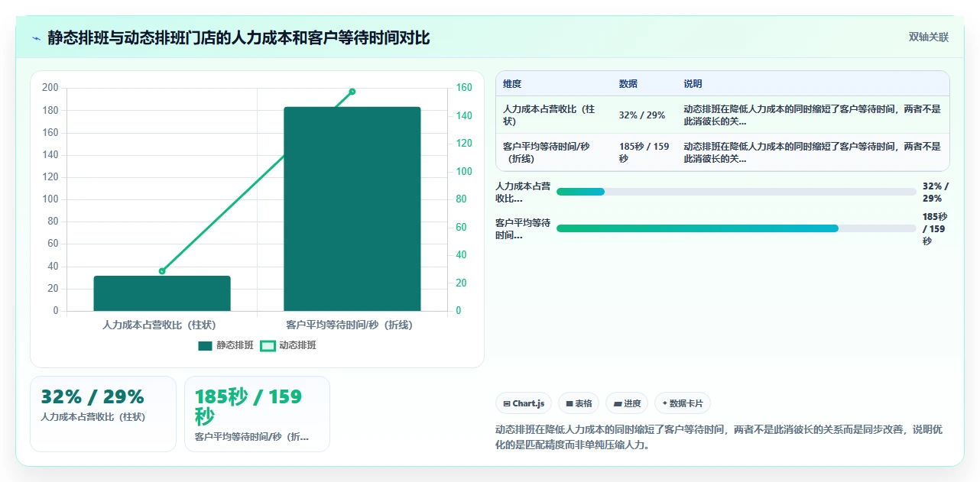Click the 人力成本占营收比 bar in the chart
Viewport: 980px width, 482px height.
coord(162,293)
